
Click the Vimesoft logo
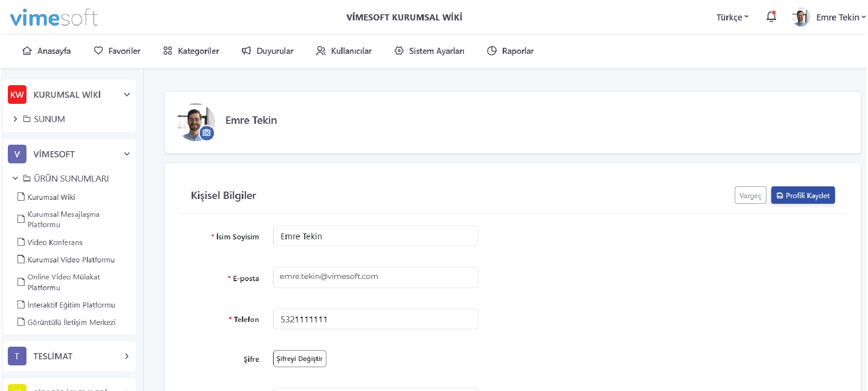[x=54, y=17]
